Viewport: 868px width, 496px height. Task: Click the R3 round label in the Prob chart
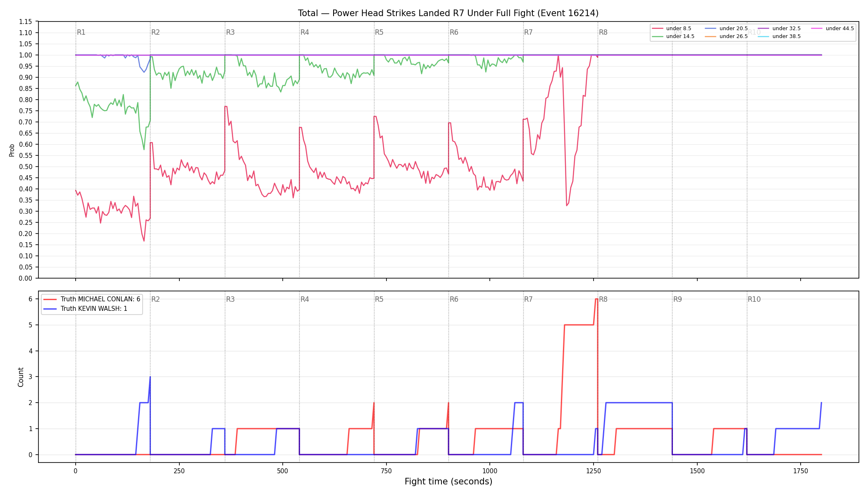tap(230, 32)
